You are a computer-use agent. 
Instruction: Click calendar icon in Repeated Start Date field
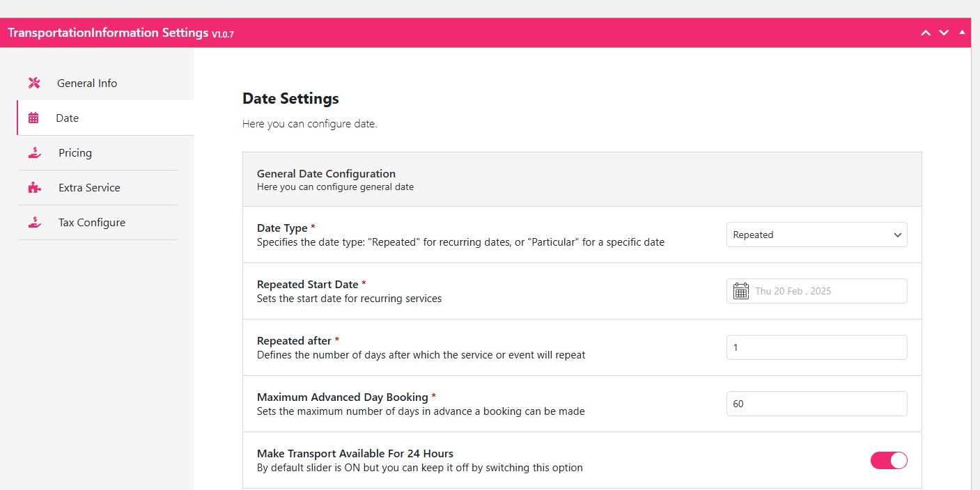[741, 291]
